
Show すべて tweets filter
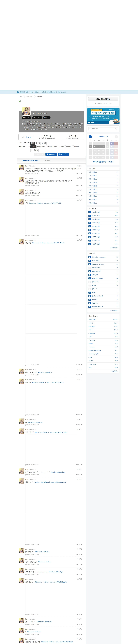[x=33, y=147]
